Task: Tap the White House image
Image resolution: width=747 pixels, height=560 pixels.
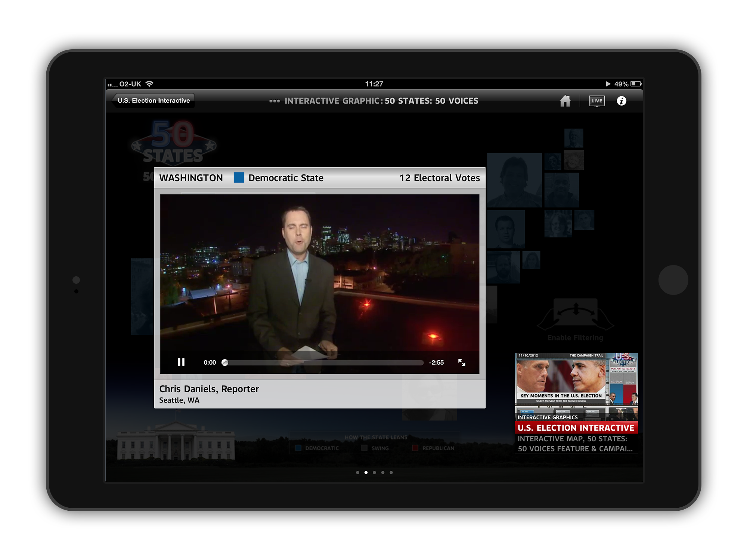Action: coord(176,441)
